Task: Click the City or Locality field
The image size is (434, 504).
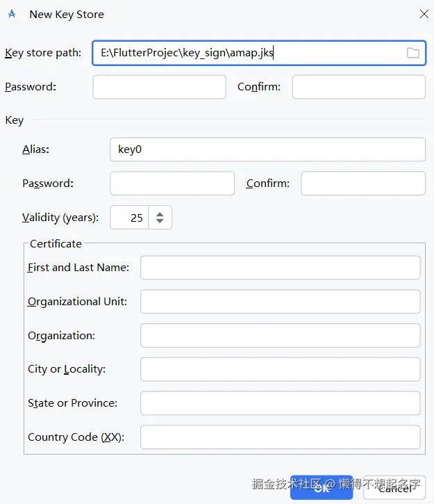Action: (x=280, y=369)
